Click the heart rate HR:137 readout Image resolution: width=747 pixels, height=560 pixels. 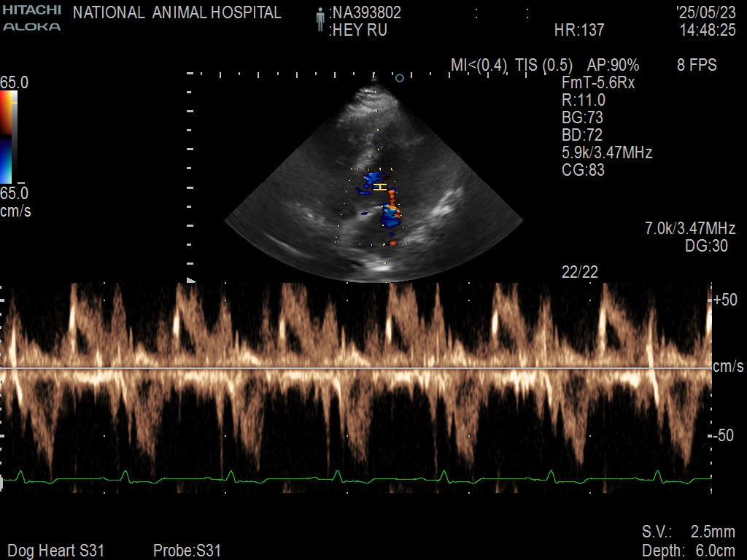pos(579,31)
